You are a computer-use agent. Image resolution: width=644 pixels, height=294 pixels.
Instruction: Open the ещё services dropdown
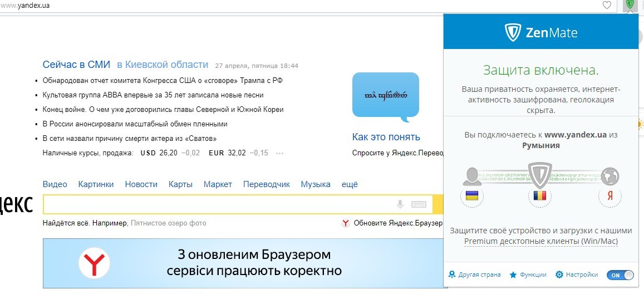coord(350,184)
